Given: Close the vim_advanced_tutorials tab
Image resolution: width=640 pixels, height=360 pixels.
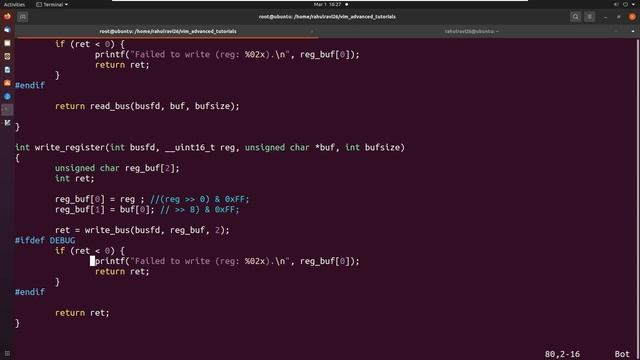Looking at the screenshot, I should tap(312, 31).
